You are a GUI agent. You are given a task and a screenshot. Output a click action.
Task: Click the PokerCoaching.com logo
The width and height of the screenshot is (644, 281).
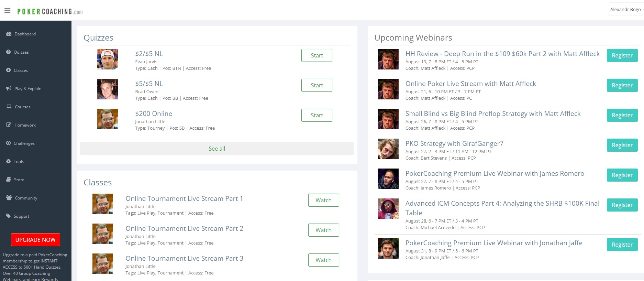[50, 12]
